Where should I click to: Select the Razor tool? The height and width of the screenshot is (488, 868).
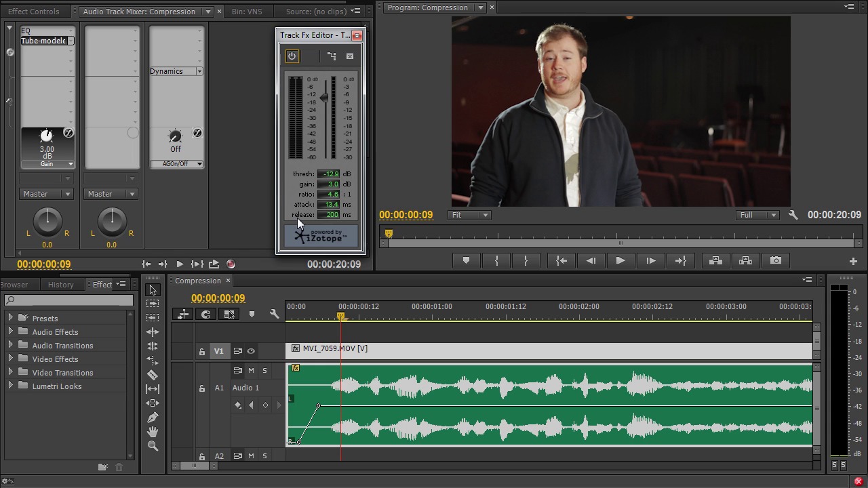tap(153, 375)
